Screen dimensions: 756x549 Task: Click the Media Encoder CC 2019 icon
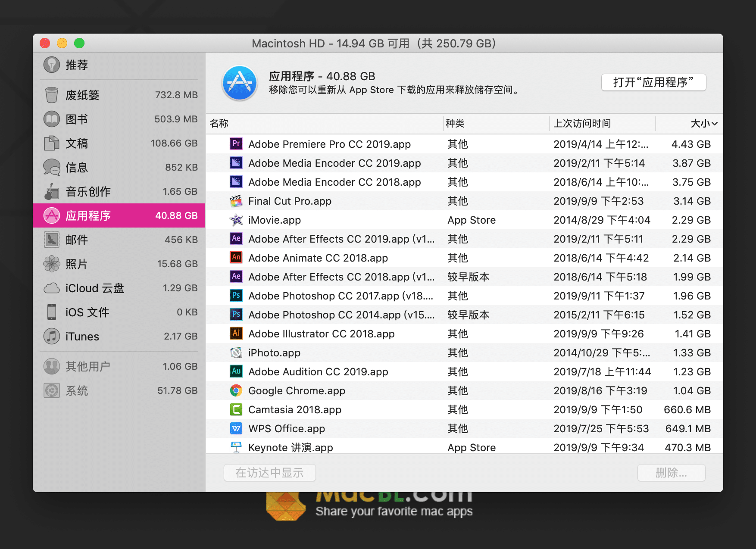pyautogui.click(x=236, y=163)
